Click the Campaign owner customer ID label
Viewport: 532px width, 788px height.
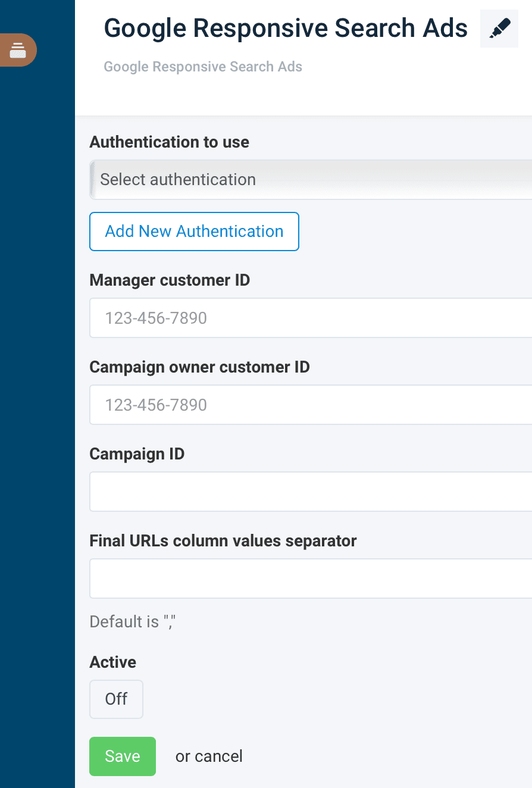pos(199,367)
